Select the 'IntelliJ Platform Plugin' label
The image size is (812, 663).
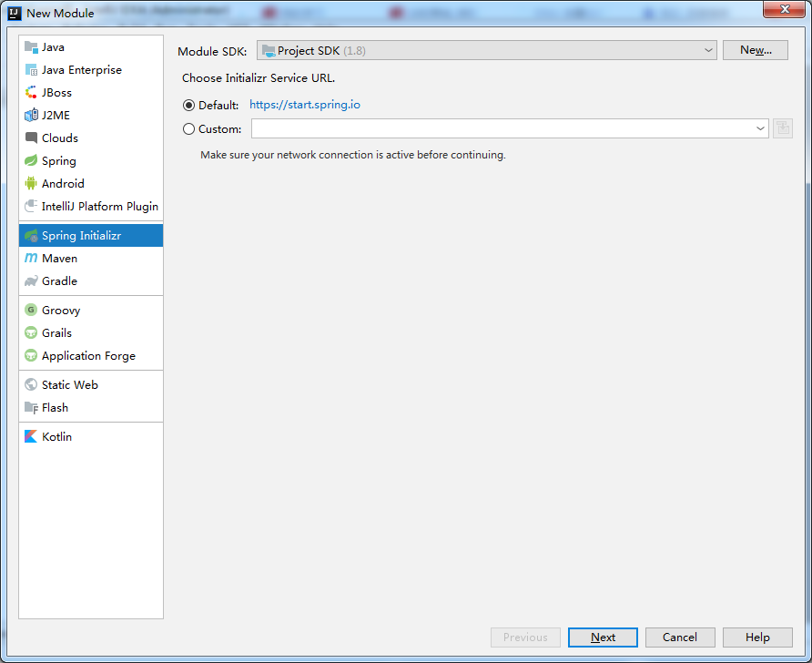(100, 206)
